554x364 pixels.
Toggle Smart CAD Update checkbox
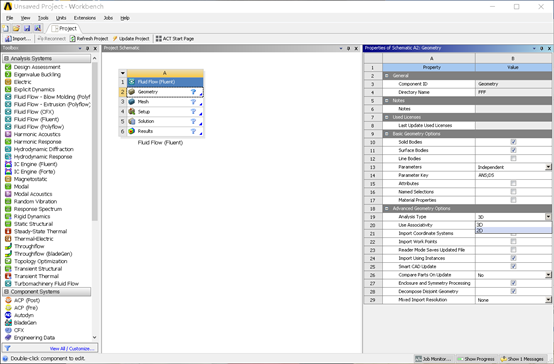point(513,266)
